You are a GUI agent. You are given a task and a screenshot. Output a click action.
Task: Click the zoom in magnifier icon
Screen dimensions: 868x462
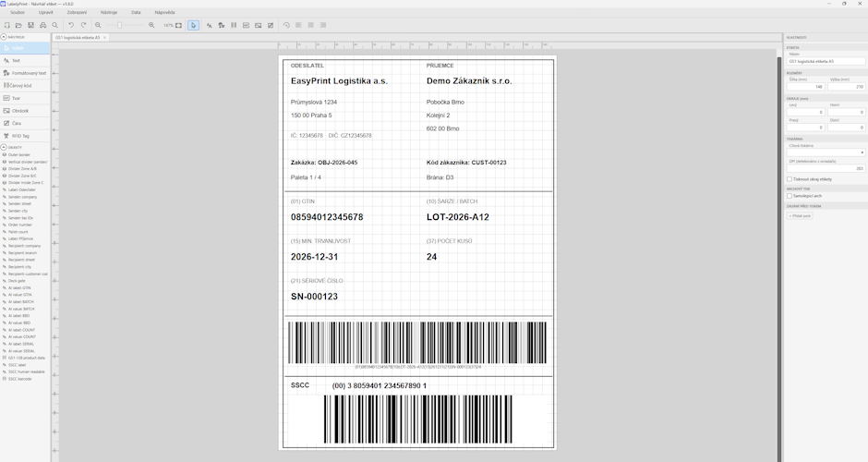151,25
